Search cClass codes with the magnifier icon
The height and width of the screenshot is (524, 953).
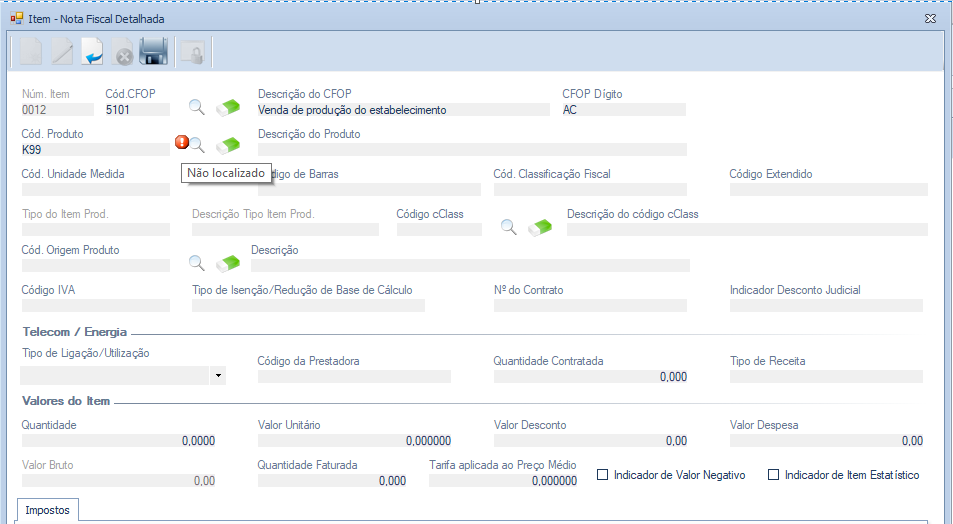[x=509, y=227]
